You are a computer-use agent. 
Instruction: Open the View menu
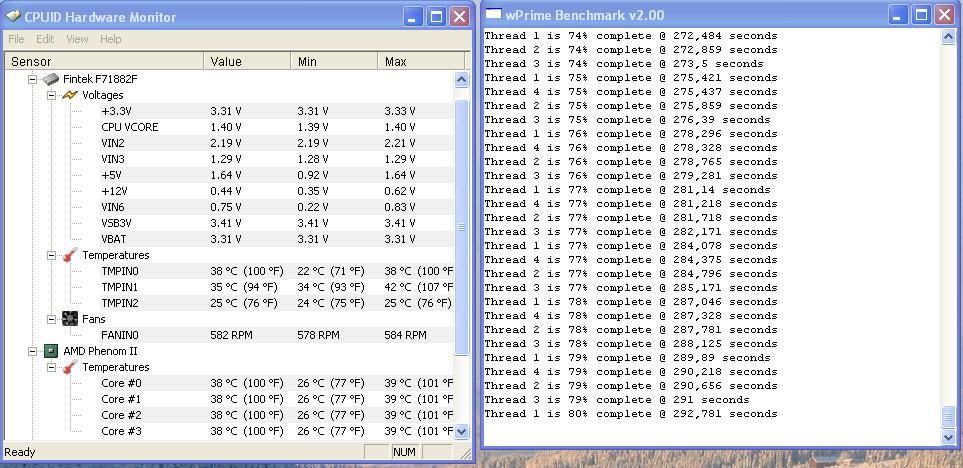click(x=77, y=39)
